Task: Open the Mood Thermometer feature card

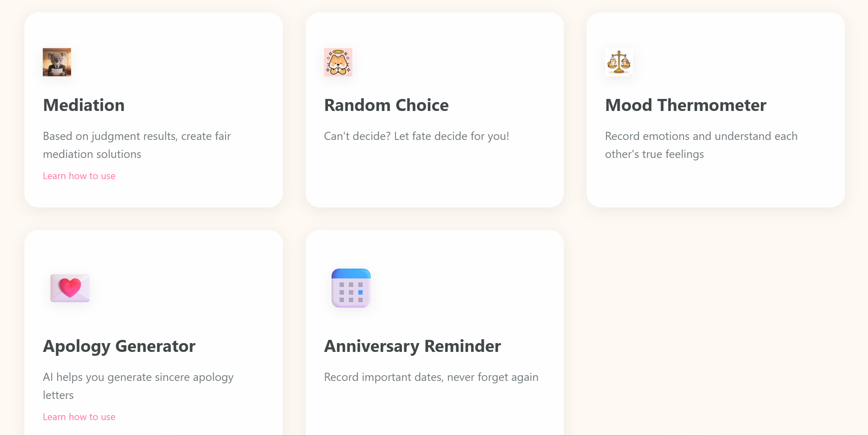Action: pos(715,110)
